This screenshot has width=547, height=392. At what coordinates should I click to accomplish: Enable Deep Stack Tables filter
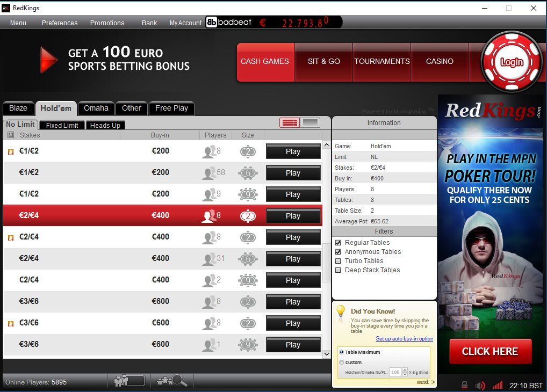[337, 270]
